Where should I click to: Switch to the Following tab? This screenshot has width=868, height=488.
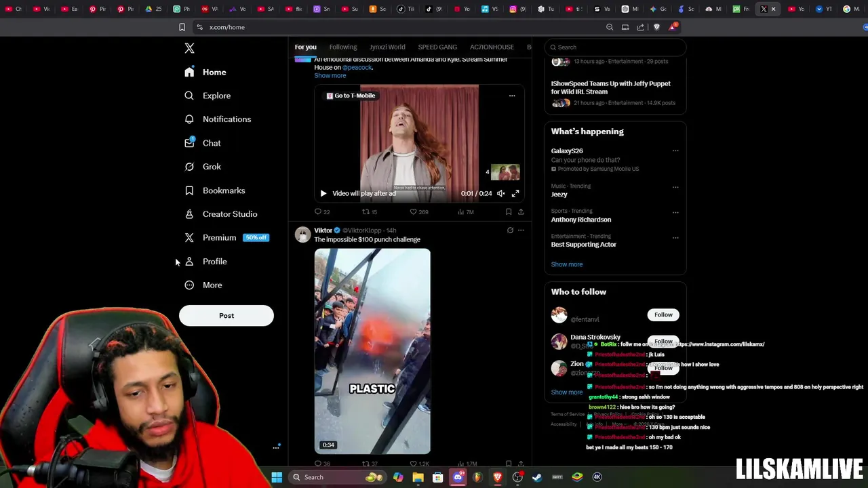(x=343, y=47)
